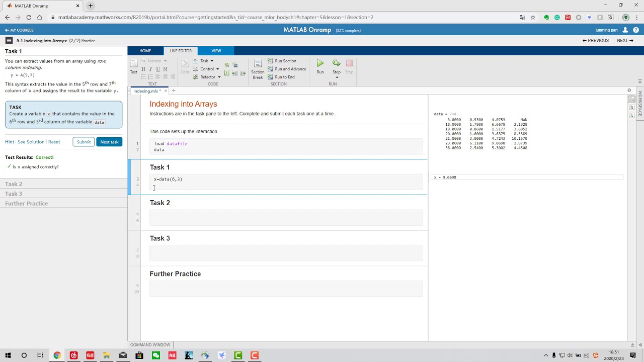The height and width of the screenshot is (362, 644).
Task: Click the load datafile code line
Action: [171, 144]
